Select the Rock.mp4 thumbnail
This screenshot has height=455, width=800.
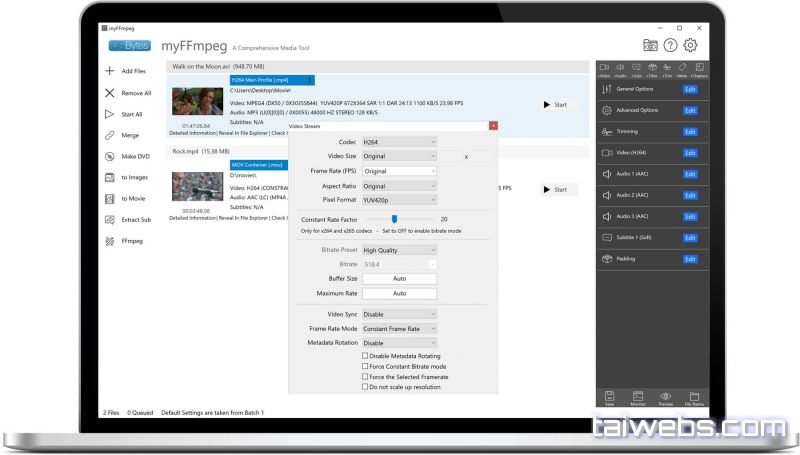tap(197, 186)
